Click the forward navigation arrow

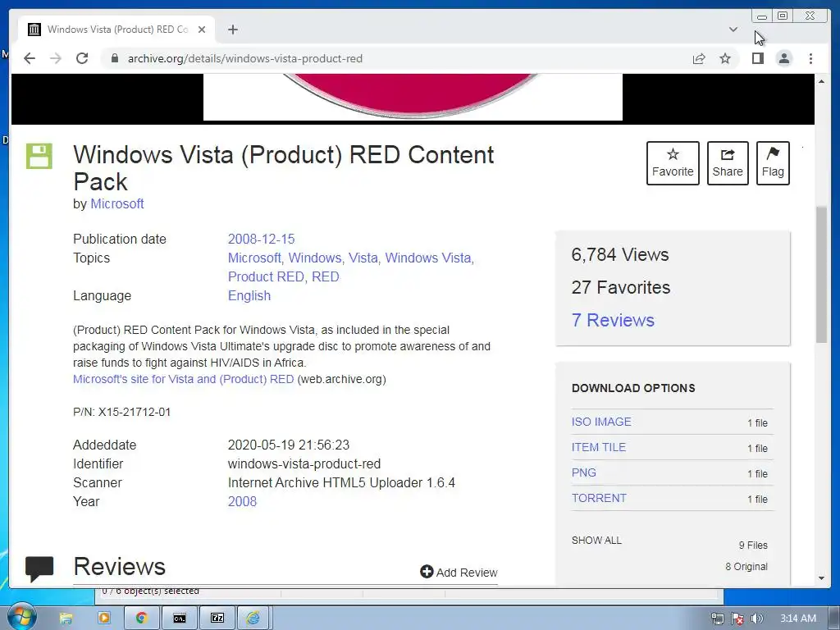click(56, 58)
